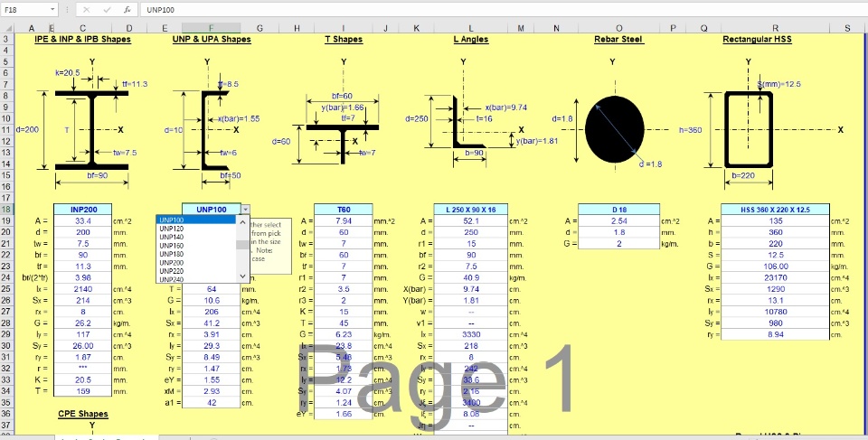
Task: Click the 42 a1 value under UNP100
Action: tap(212, 402)
